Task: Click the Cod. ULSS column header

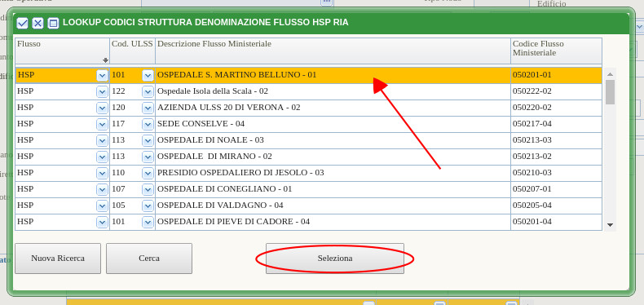Action: pyautogui.click(x=132, y=51)
